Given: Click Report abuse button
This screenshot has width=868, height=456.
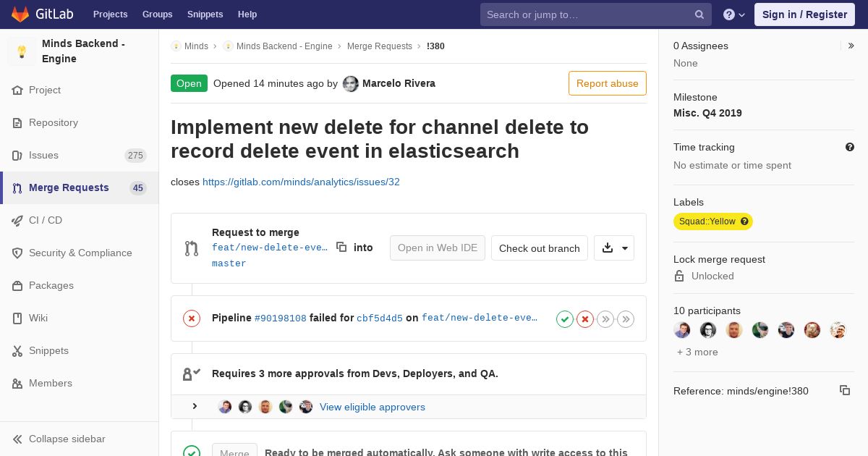Looking at the screenshot, I should point(608,83).
